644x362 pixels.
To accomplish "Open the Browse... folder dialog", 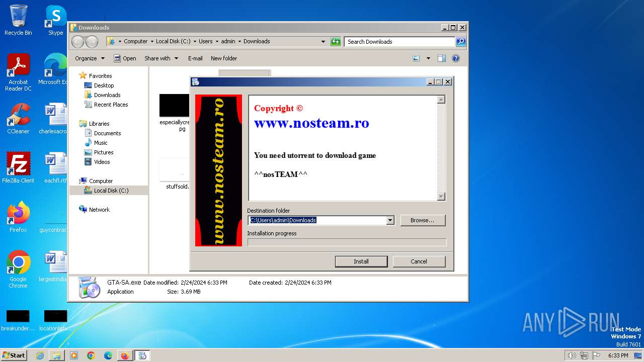I will [x=423, y=220].
